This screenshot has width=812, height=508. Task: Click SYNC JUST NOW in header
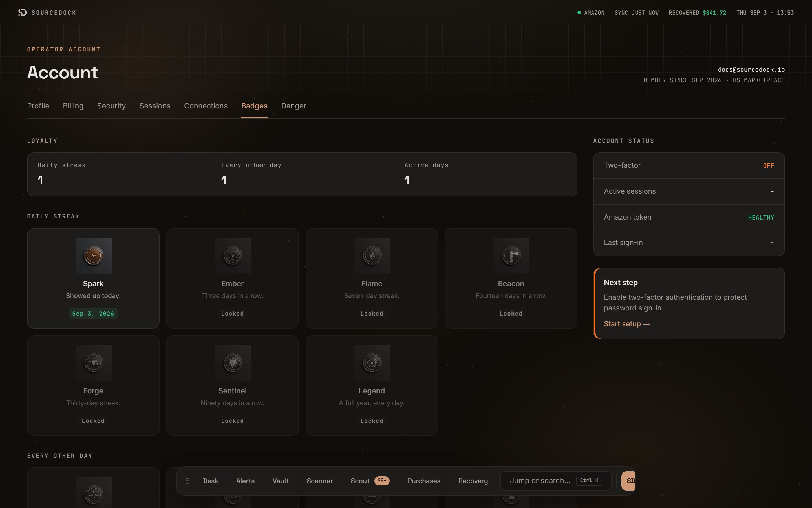(x=637, y=13)
